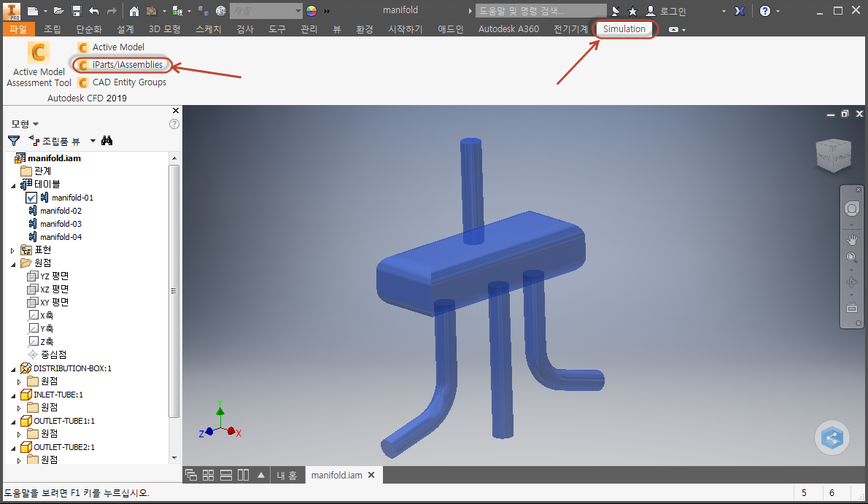This screenshot has width=868, height=504.
Task: Click the help and command search field
Action: point(540,10)
